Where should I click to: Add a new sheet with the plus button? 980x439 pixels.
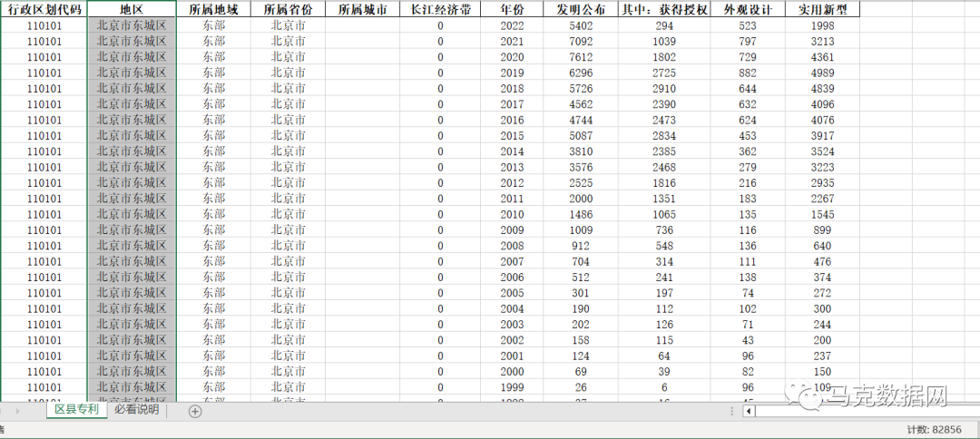(195, 411)
